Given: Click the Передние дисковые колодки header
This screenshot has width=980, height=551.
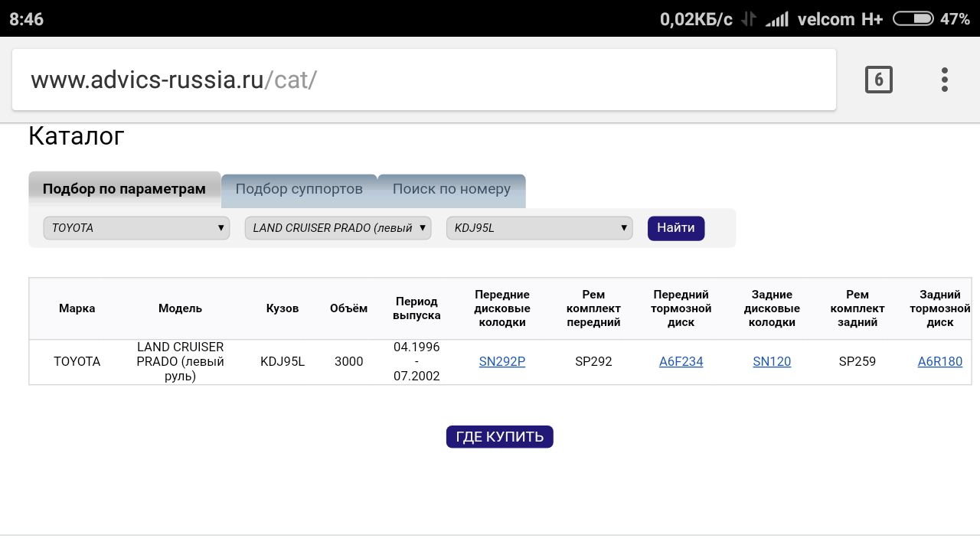Looking at the screenshot, I should click(502, 308).
